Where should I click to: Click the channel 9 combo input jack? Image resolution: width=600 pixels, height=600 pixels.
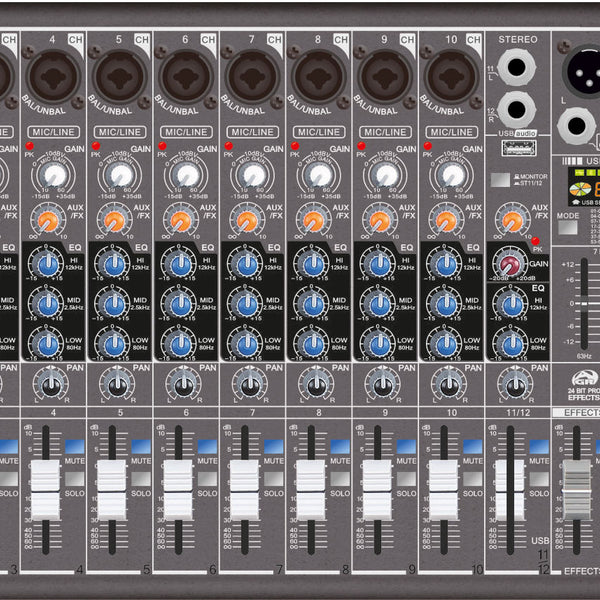click(385, 76)
